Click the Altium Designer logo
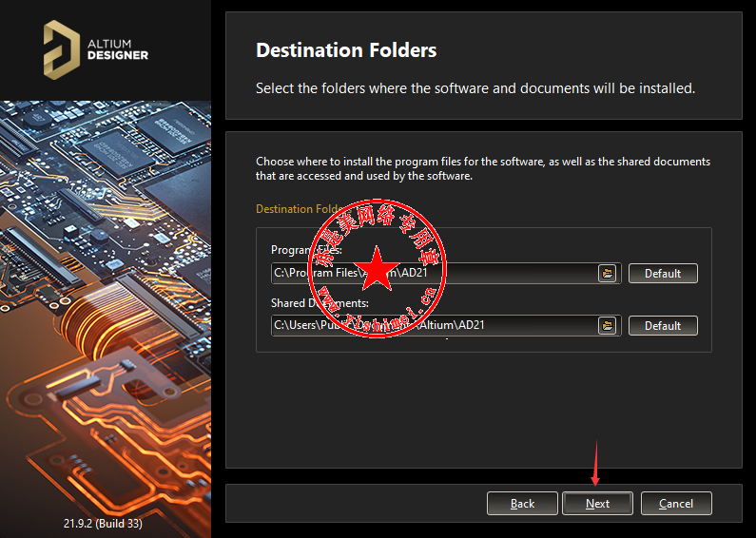756x538 pixels. (96, 49)
